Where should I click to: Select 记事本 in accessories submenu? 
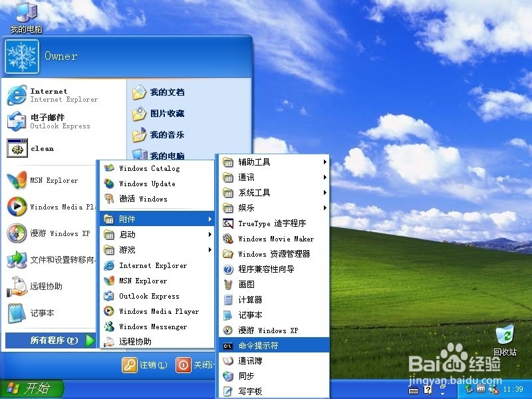tap(274, 315)
